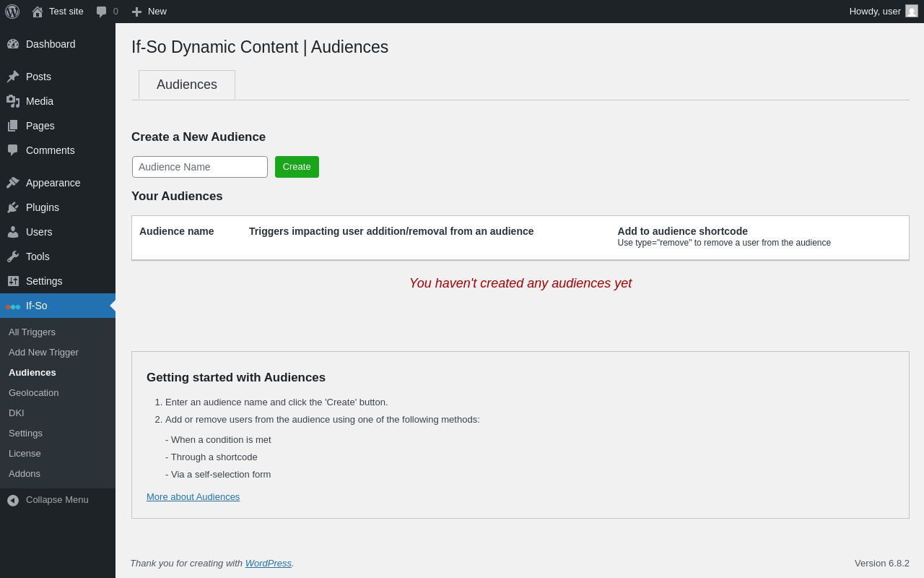The height and width of the screenshot is (578, 924).
Task: Click the 'You haven't created any audiences yet' message
Action: [520, 283]
